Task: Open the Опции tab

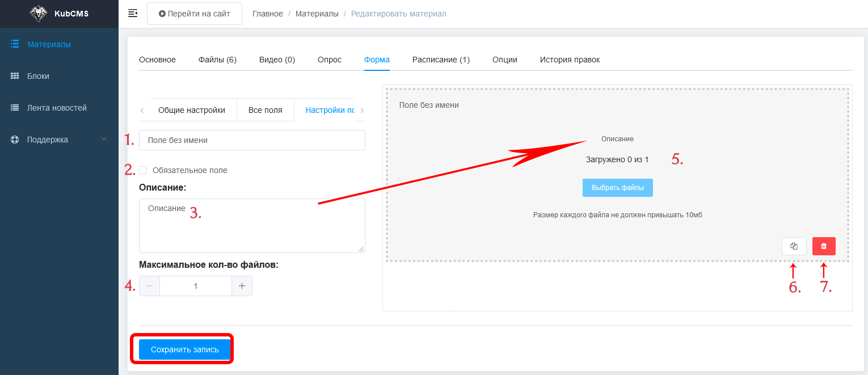Action: [505, 60]
